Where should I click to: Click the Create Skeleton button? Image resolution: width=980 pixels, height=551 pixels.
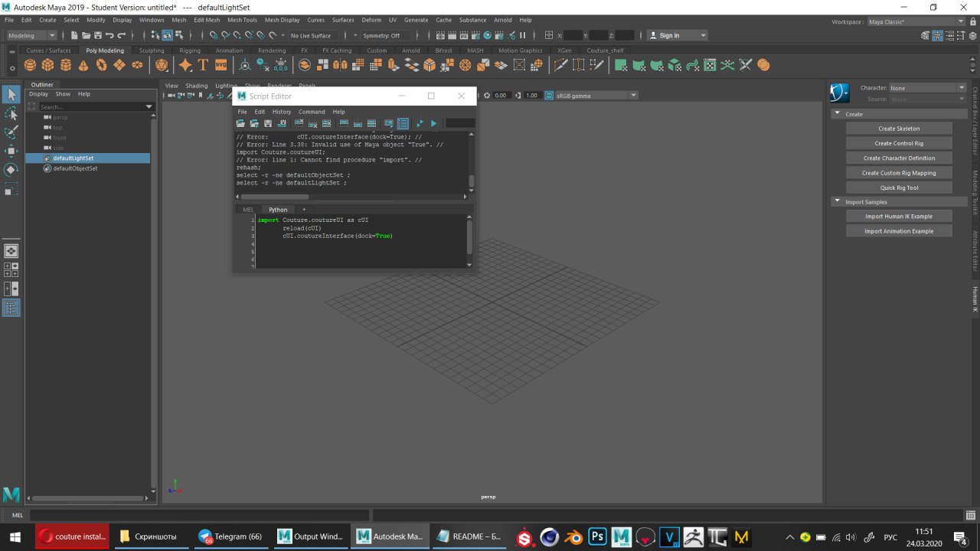[899, 129]
